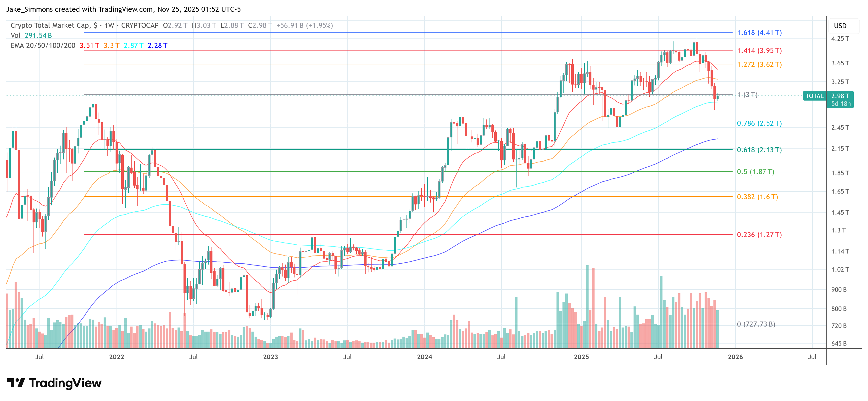Click the red EMA 3.51 T value
This screenshot has width=868, height=401.
tap(89, 45)
